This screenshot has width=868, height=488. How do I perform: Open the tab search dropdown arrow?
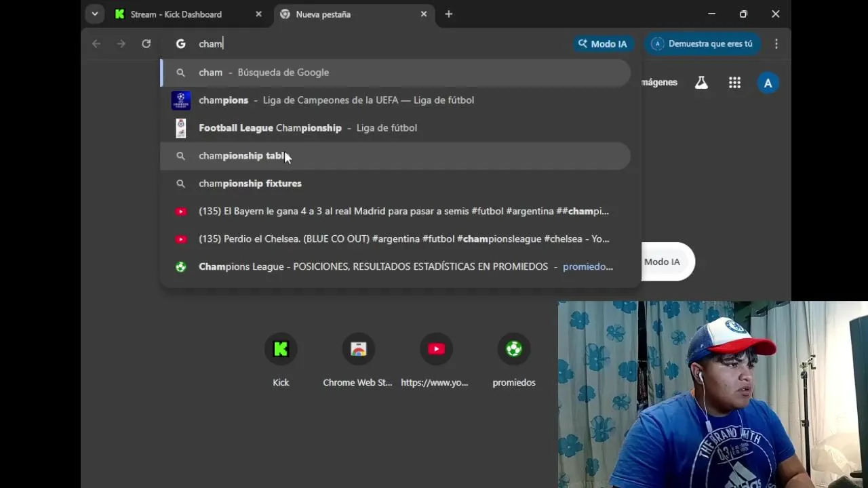[x=95, y=14]
